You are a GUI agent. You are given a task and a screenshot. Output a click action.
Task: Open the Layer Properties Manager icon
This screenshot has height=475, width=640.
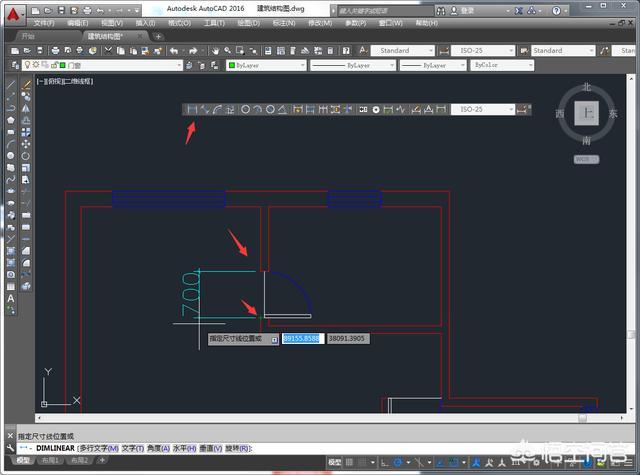coord(15,65)
